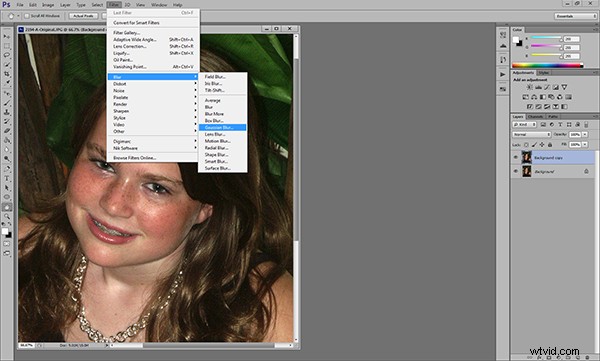Hide the Background copy layer
This screenshot has width=600, height=361.
click(515, 157)
